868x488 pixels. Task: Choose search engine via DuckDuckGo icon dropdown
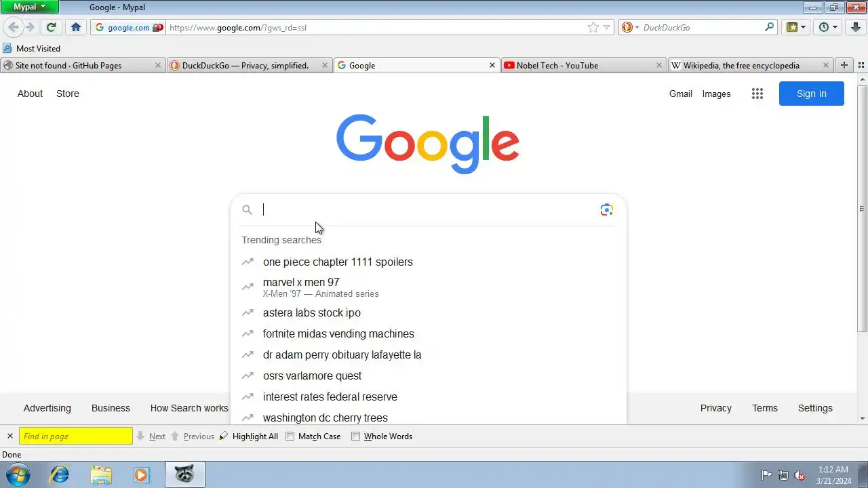point(630,27)
